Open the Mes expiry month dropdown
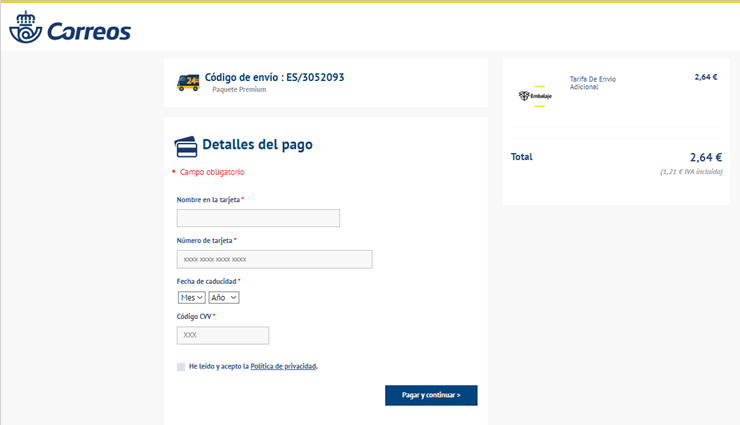Viewport: 740px width, 425px height. click(191, 297)
